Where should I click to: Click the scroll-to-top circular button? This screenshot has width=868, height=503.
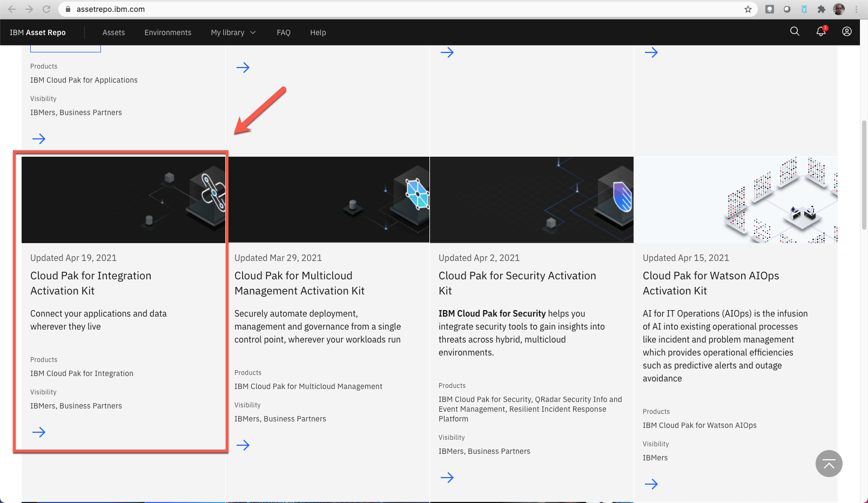tap(829, 464)
